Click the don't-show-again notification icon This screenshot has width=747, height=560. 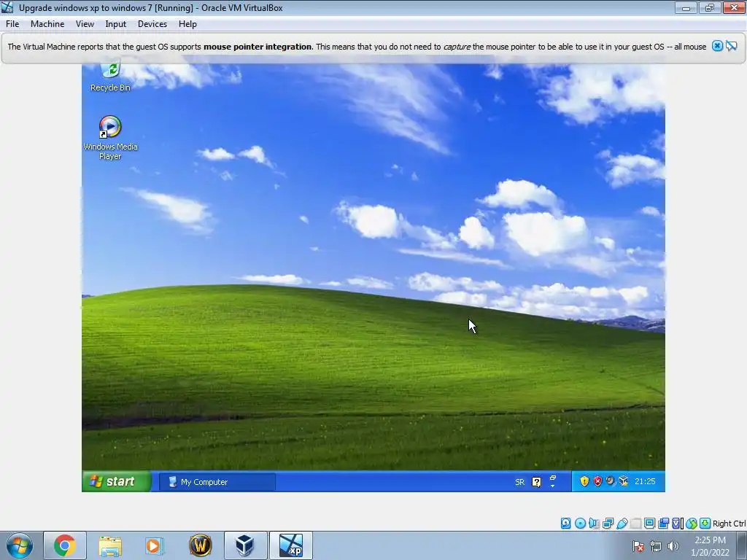732,46
